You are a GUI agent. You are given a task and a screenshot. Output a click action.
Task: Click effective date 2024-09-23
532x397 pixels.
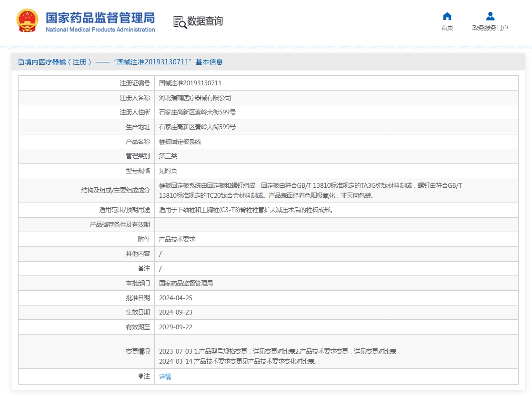point(175,312)
